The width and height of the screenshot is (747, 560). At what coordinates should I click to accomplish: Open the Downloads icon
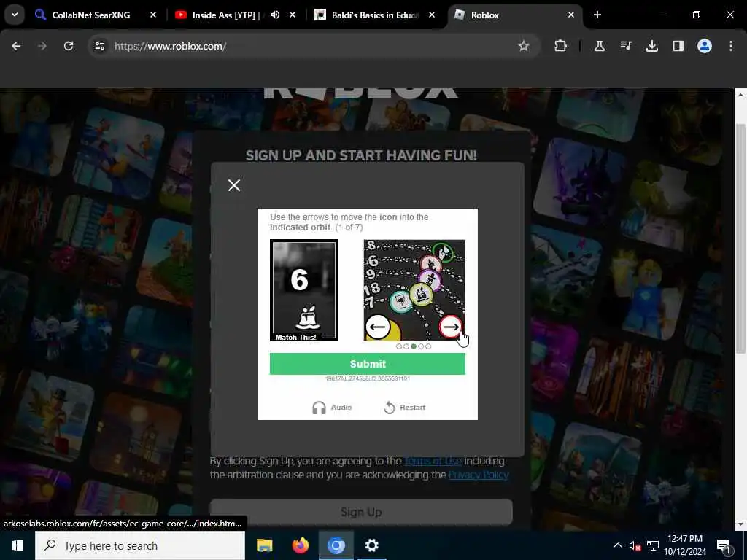click(x=651, y=46)
